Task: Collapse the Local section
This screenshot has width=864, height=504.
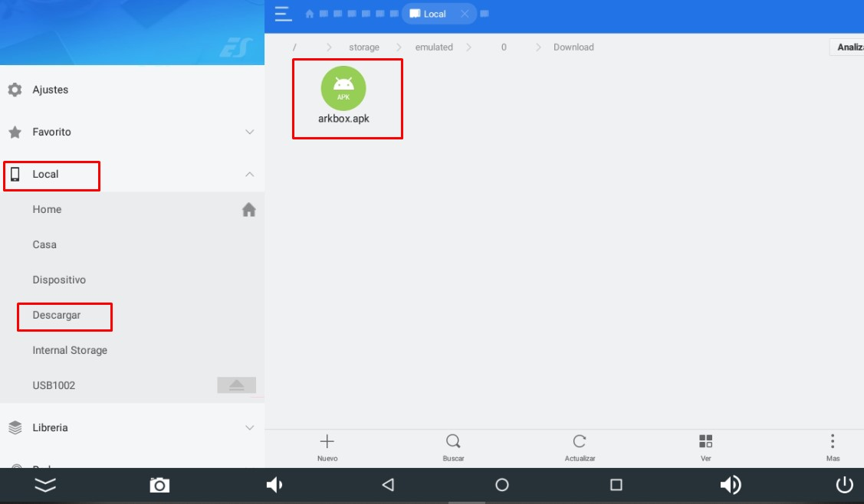Action: [249, 175]
